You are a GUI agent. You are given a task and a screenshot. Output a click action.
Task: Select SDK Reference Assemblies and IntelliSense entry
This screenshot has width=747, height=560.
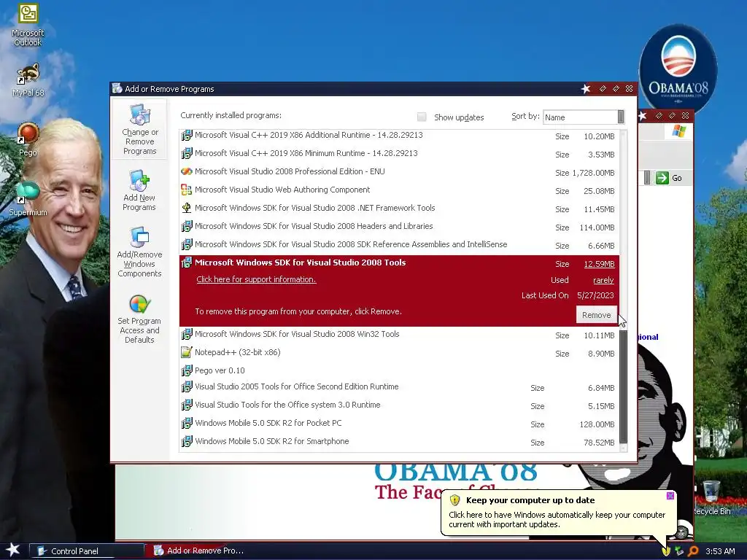click(399, 244)
